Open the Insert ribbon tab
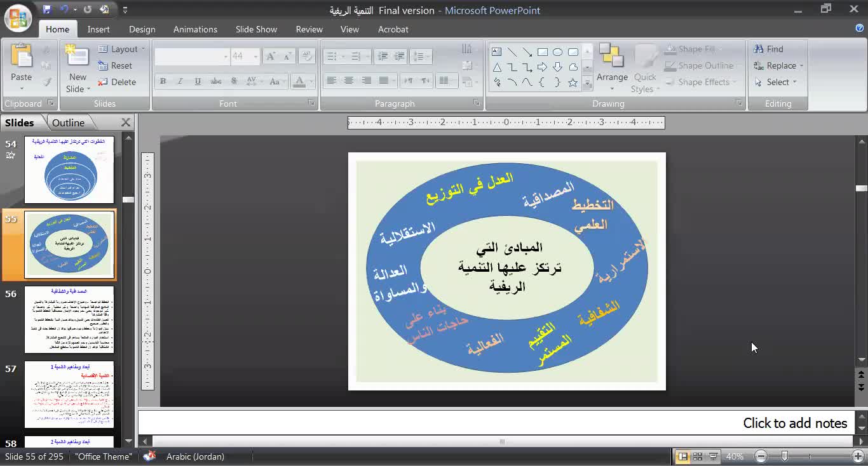This screenshot has height=466, width=868. tap(98, 29)
